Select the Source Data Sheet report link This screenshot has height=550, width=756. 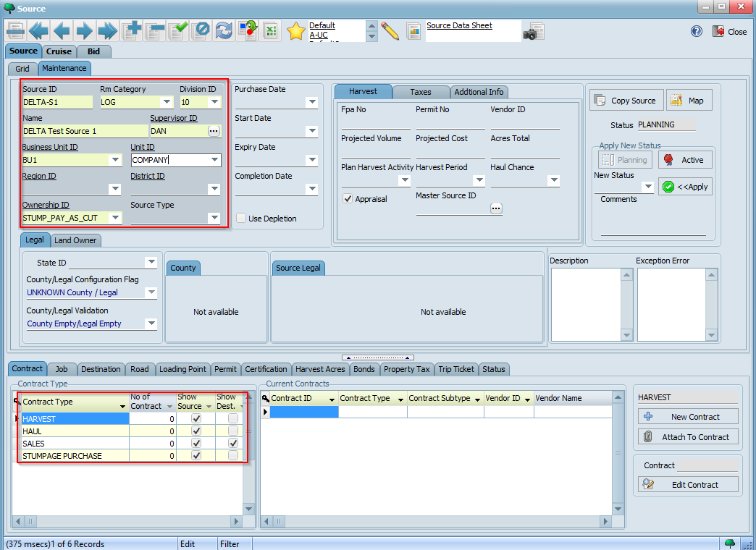coord(459,25)
